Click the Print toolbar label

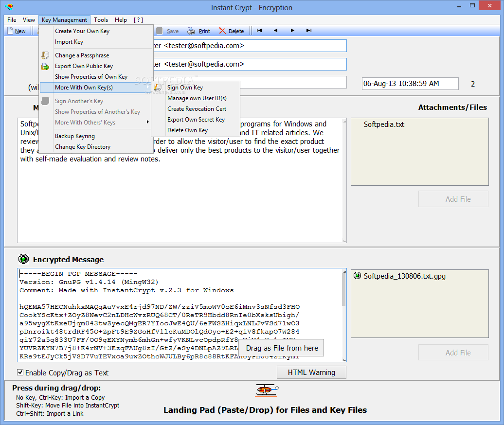click(204, 31)
